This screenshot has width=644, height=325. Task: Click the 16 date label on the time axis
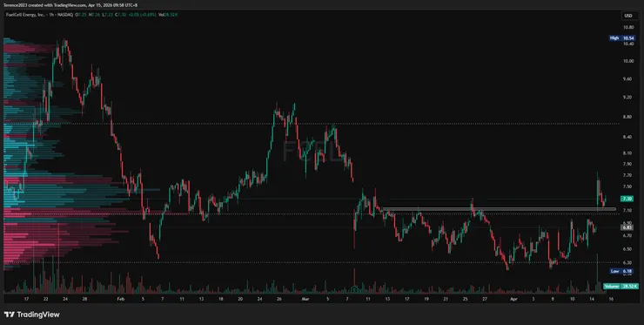[612, 299]
